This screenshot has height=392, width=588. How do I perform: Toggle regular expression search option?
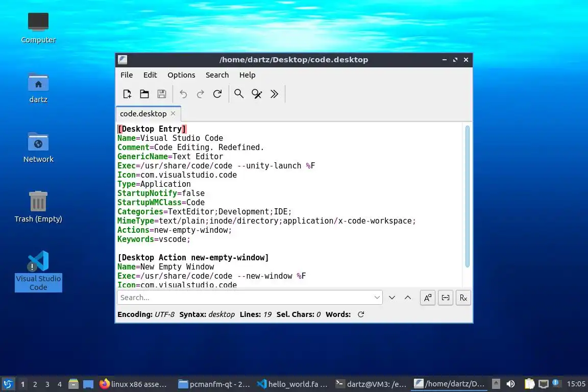coord(463,298)
